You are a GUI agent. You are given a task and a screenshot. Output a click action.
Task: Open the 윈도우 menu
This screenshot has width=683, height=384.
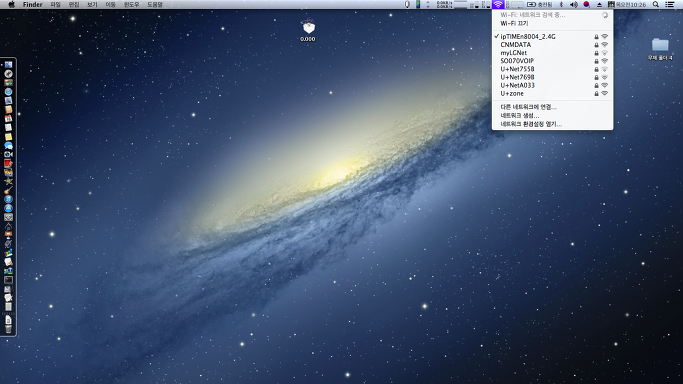tap(132, 4)
